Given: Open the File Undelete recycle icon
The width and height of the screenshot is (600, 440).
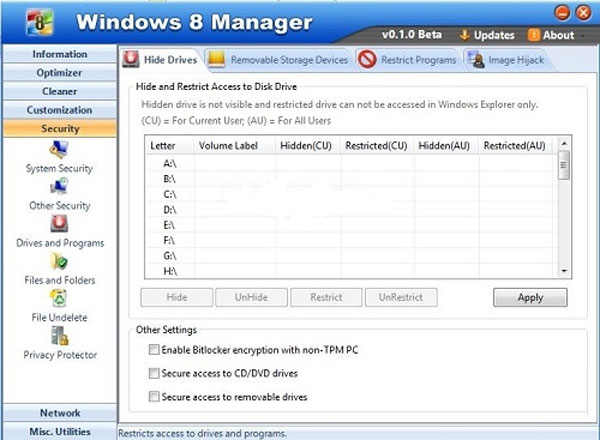Looking at the screenshot, I should 59,298.
